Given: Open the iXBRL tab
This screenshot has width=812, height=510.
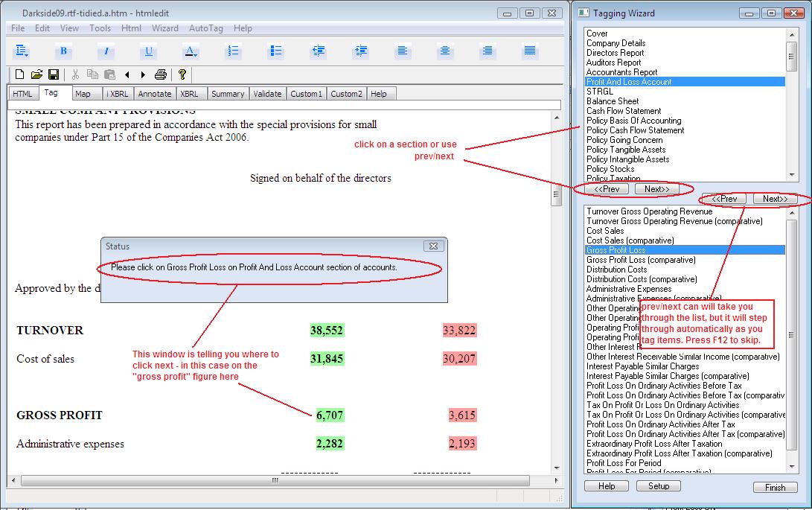Looking at the screenshot, I should 118,94.
